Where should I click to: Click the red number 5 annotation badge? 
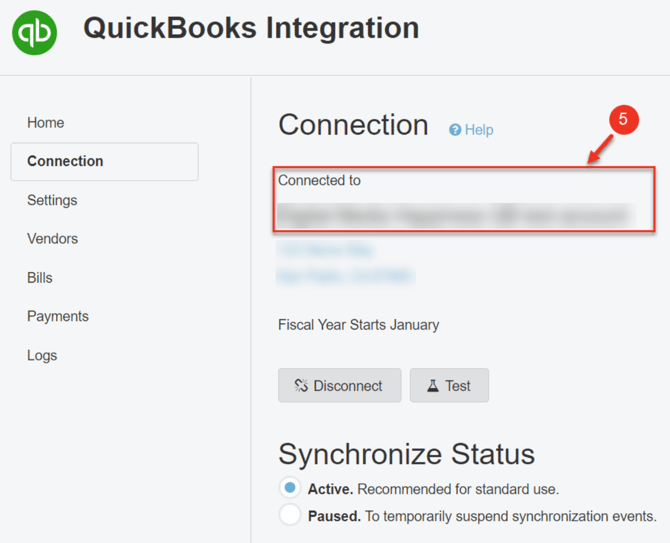pyautogui.click(x=623, y=120)
